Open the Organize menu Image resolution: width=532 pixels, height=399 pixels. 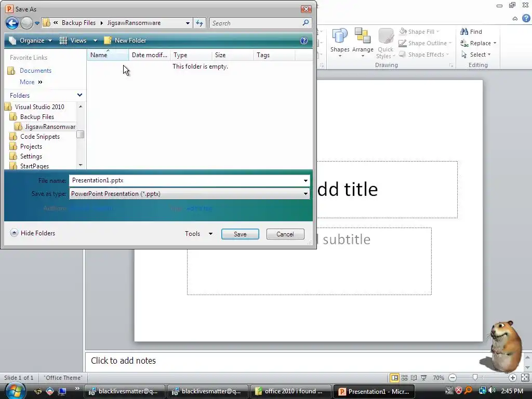pos(31,41)
